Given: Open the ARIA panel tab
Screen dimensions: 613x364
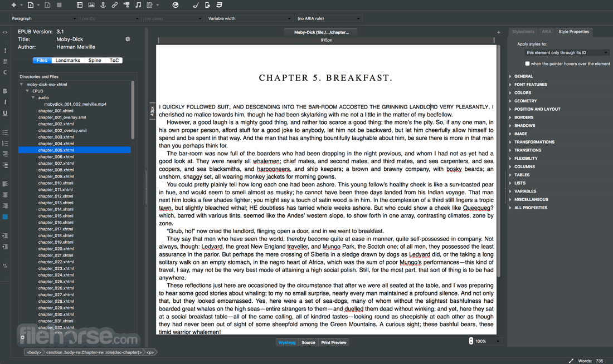Looking at the screenshot, I should 547,32.
